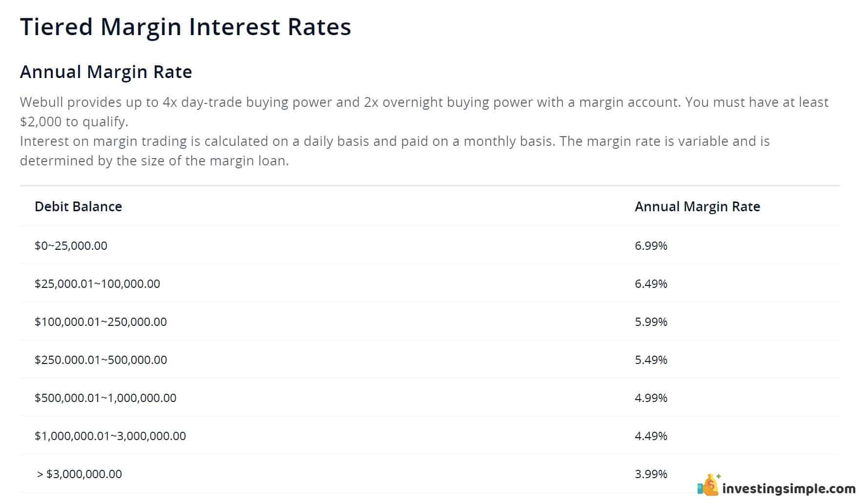
Task: Click the 6.99% rate value
Action: coord(651,245)
